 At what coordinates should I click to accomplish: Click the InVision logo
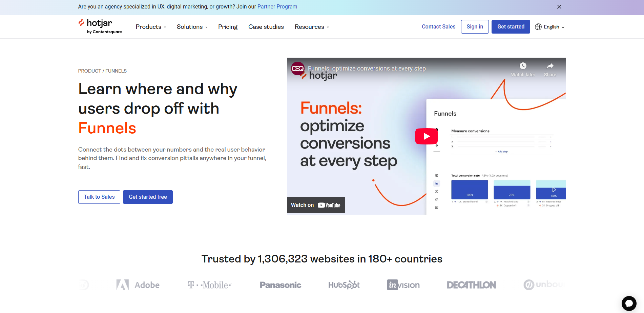click(403, 285)
